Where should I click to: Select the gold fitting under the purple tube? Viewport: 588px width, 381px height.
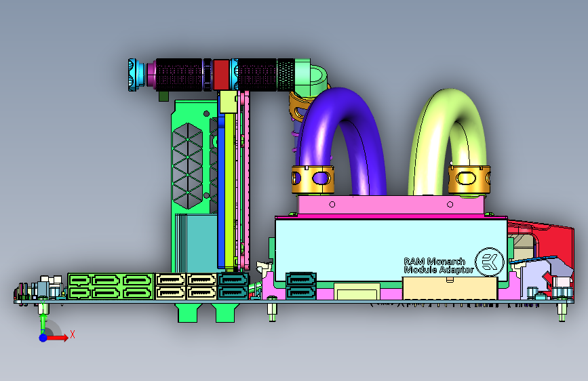(313, 179)
